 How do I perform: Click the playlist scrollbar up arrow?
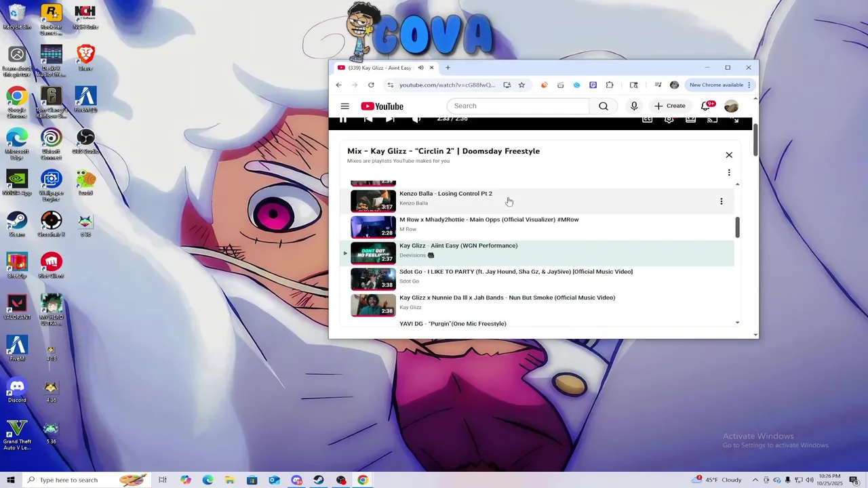[737, 184]
